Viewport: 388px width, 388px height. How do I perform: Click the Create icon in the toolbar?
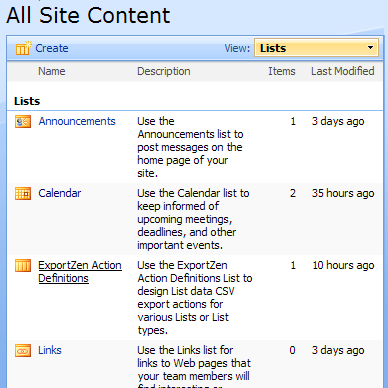23,48
